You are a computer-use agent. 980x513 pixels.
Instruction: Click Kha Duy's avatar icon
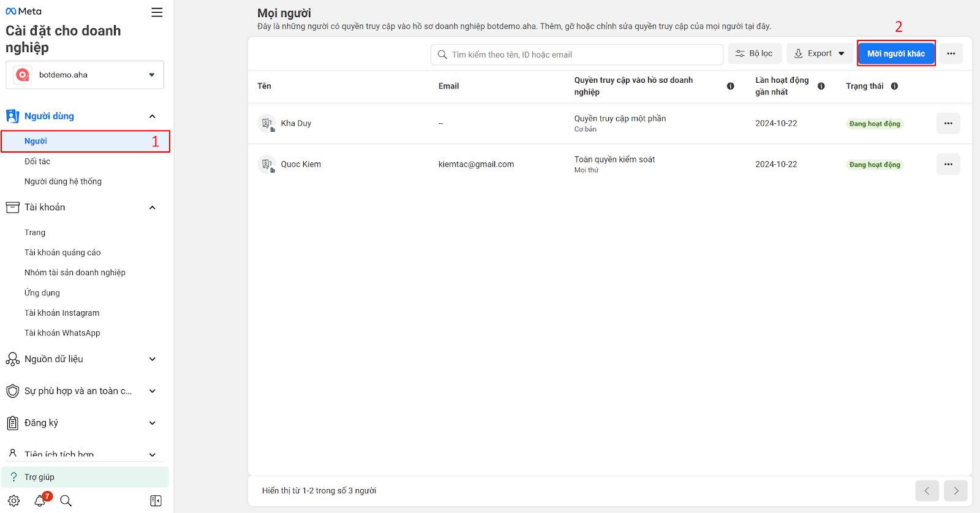click(266, 123)
